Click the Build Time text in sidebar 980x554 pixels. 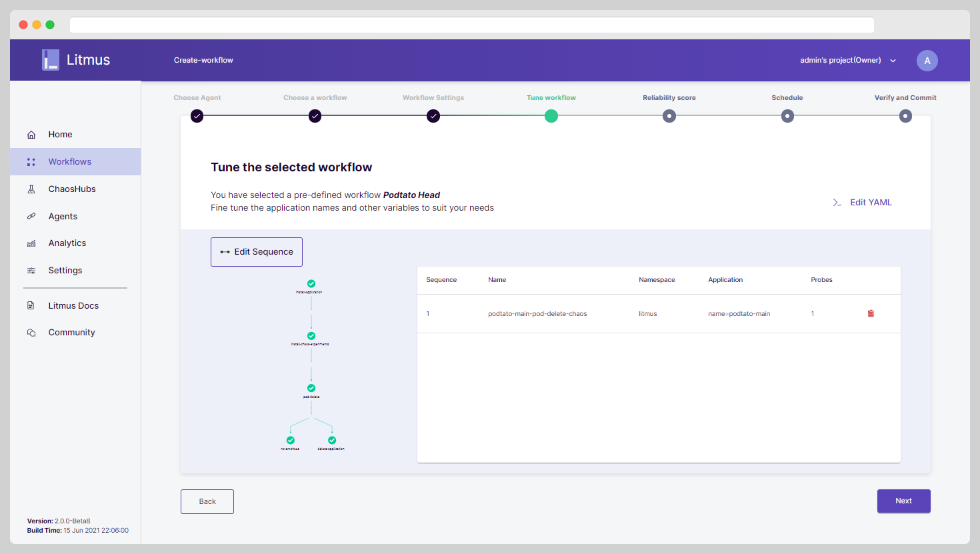coord(78,531)
